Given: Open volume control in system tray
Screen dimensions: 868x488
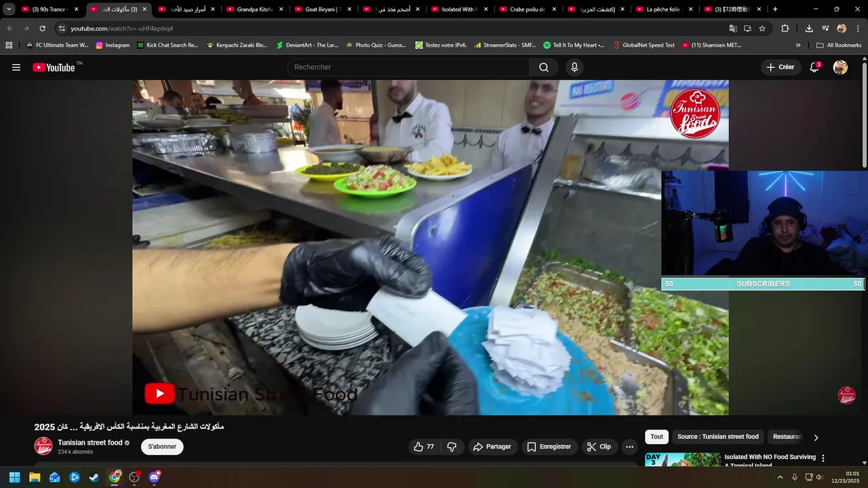Looking at the screenshot, I should coord(819,477).
